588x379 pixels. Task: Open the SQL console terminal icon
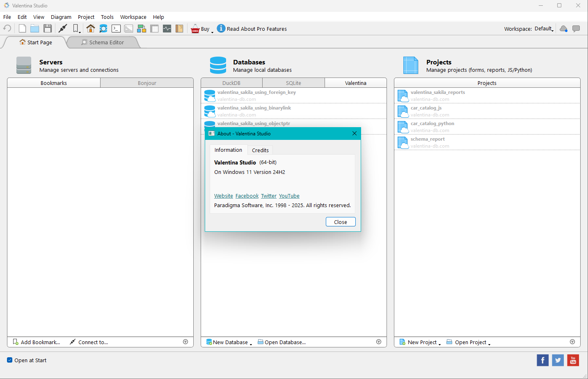point(116,28)
